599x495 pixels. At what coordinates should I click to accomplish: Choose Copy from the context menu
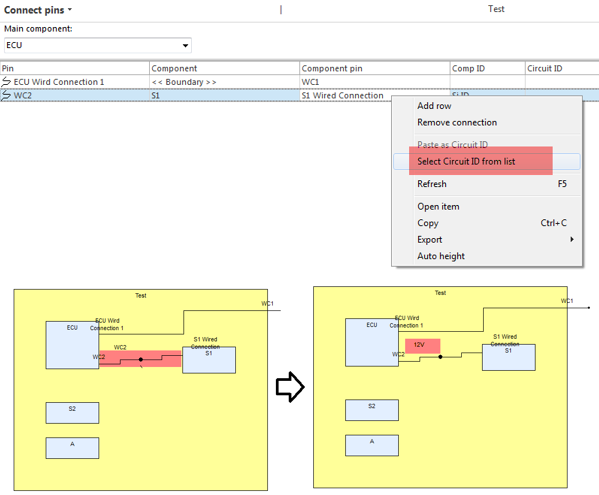(x=487, y=223)
